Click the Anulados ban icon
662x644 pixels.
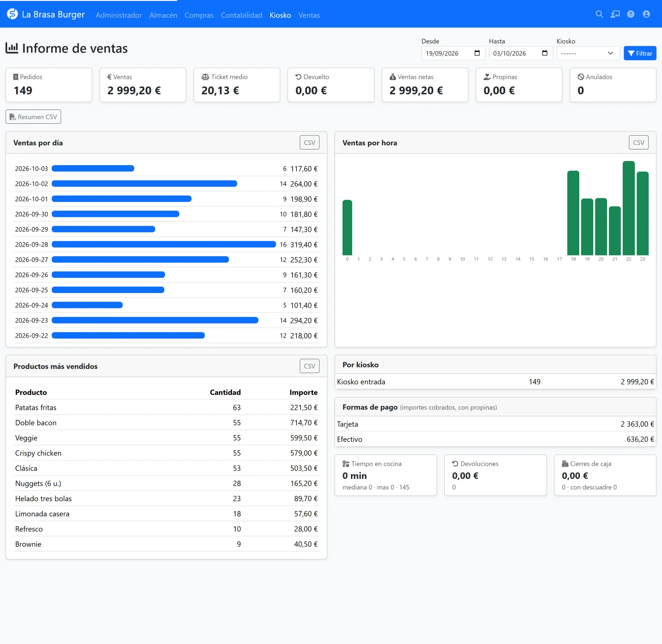581,77
